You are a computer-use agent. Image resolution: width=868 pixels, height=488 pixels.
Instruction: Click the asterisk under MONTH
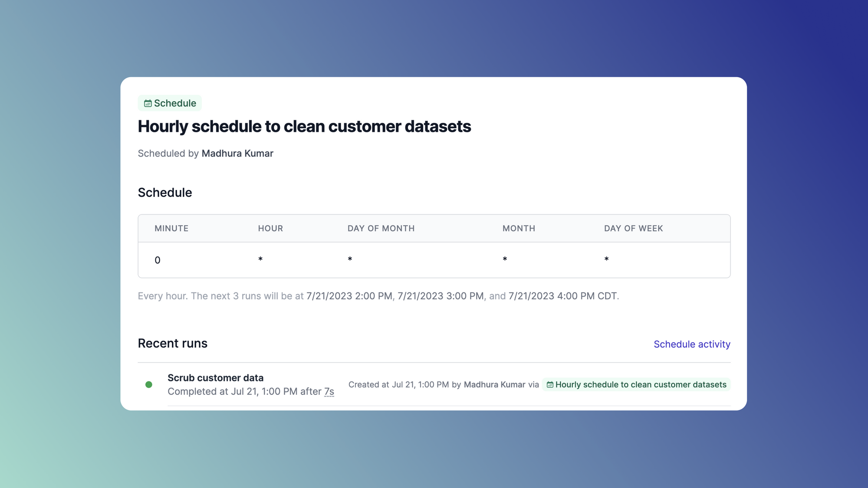(x=505, y=259)
